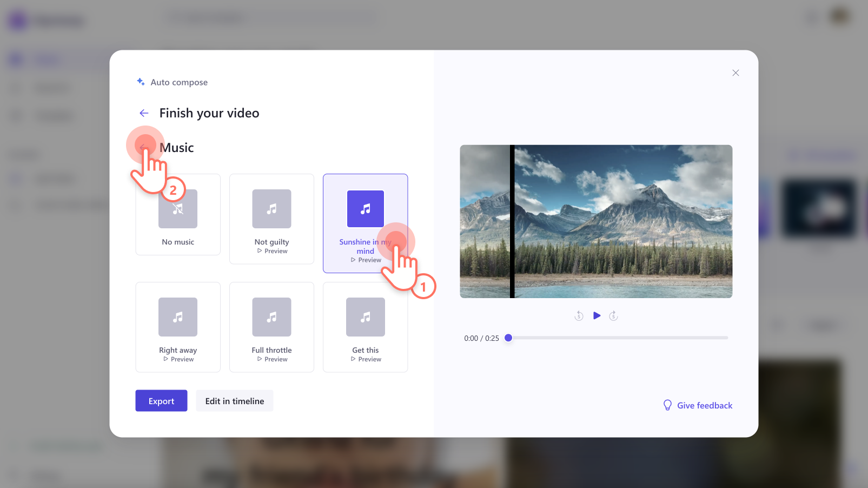Skip back five seconds in preview
The width and height of the screenshot is (868, 488).
[579, 316]
